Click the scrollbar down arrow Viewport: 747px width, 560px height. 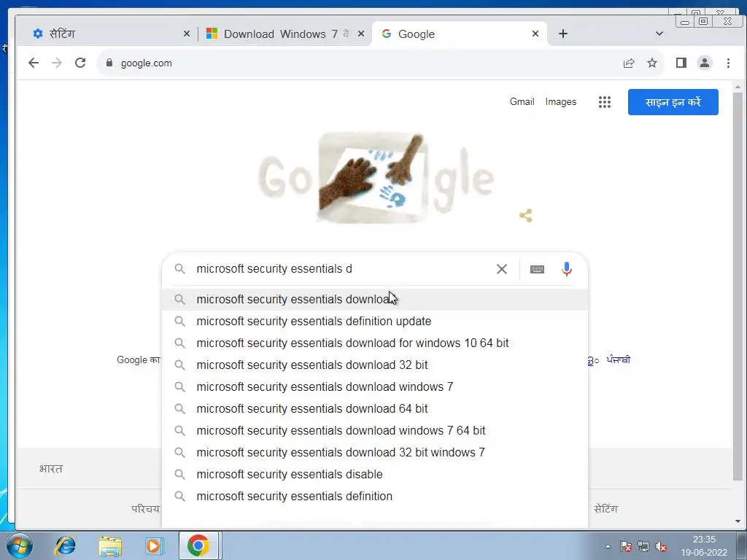(x=738, y=522)
